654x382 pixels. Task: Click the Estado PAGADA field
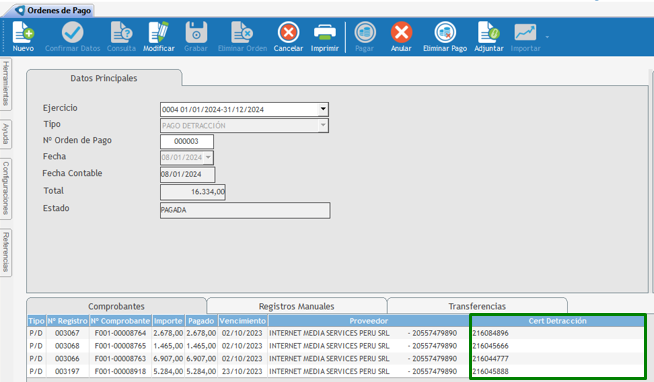[245, 210]
